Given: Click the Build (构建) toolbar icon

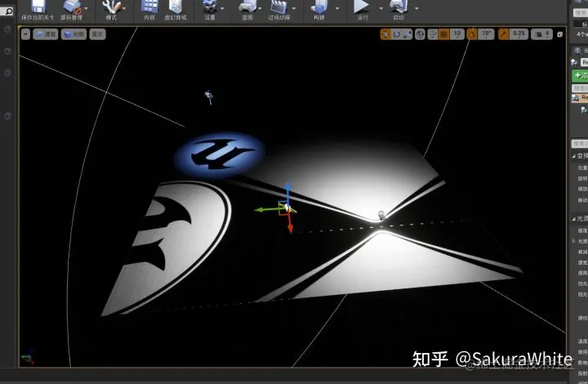Looking at the screenshot, I should pos(319,6).
